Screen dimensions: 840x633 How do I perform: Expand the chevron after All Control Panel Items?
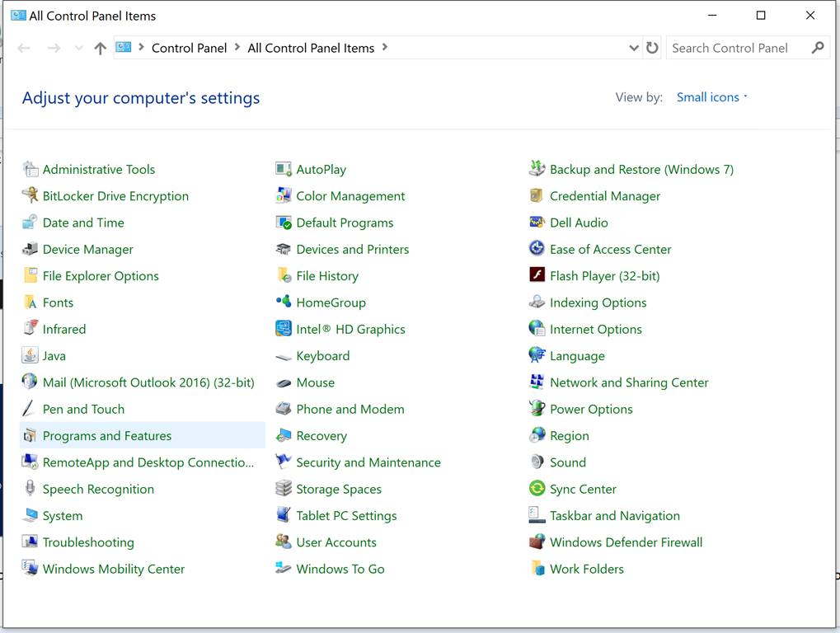(x=385, y=47)
